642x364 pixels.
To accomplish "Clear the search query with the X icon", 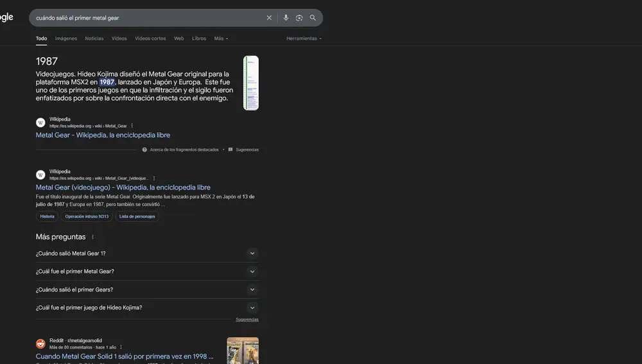I will pyautogui.click(x=269, y=17).
